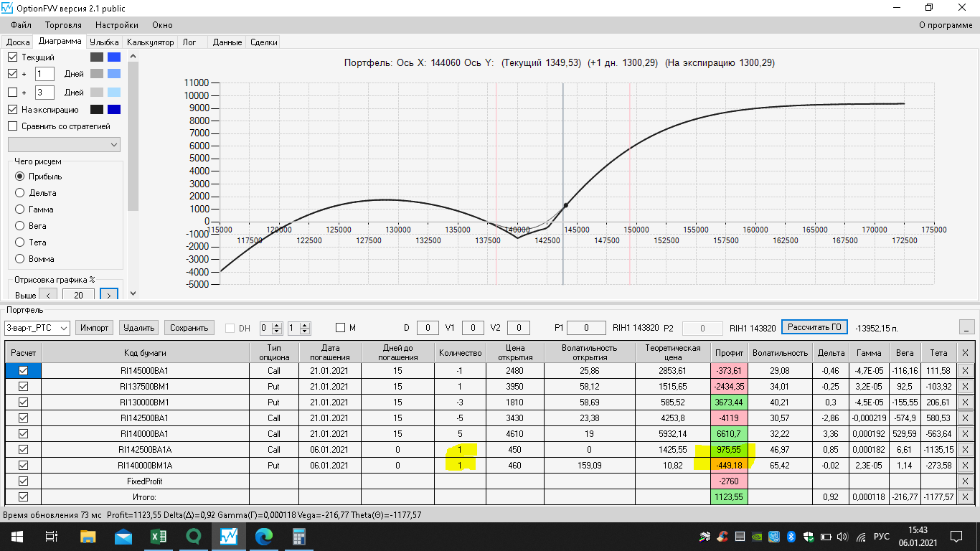Remove the RI142500BA1 row with X
980x551 pixels.
tap(965, 418)
